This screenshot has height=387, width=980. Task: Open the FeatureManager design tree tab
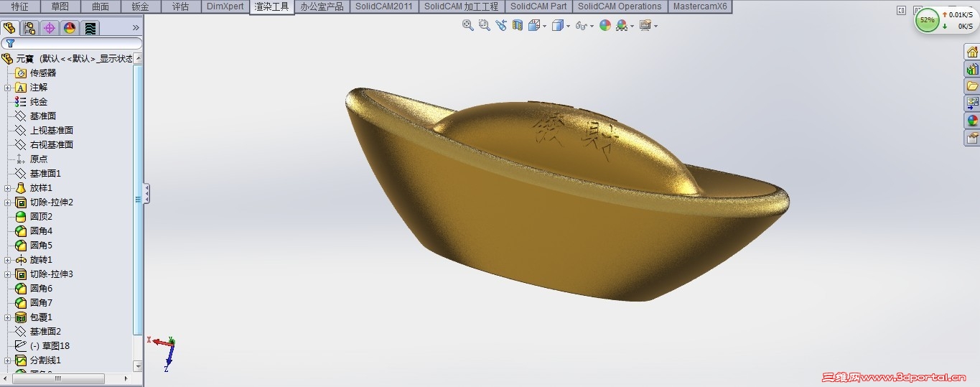(9, 28)
